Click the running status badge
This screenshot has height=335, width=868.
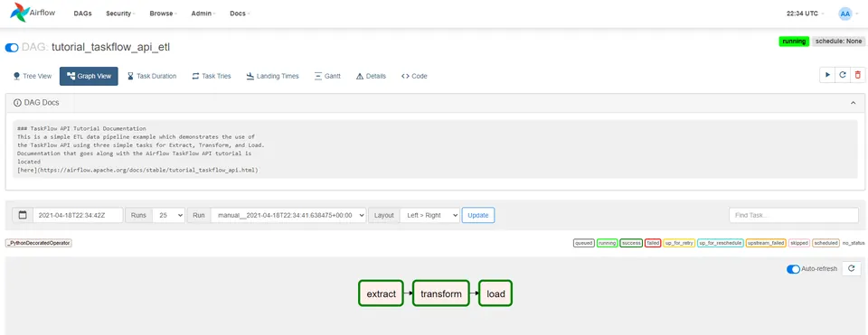click(794, 42)
